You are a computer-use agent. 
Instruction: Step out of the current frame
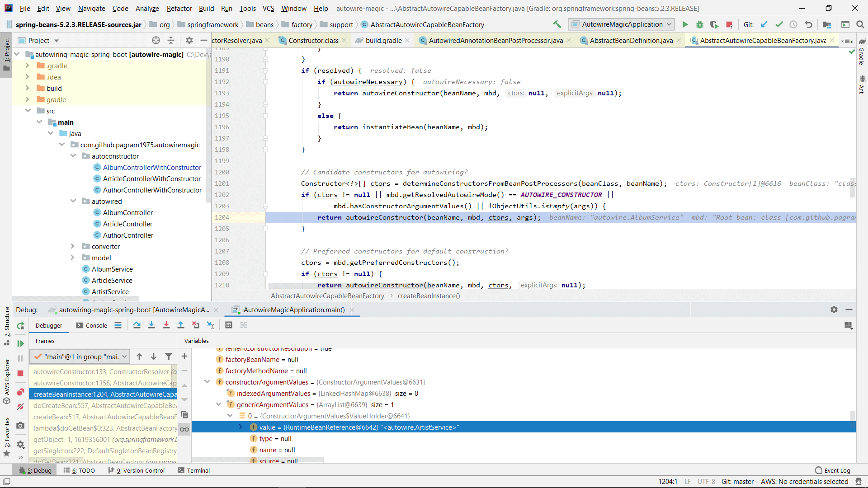pyautogui.click(x=181, y=325)
